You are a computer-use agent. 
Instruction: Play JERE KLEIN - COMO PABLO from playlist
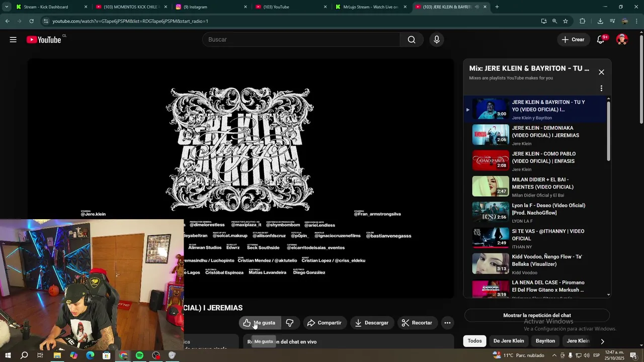(535, 161)
